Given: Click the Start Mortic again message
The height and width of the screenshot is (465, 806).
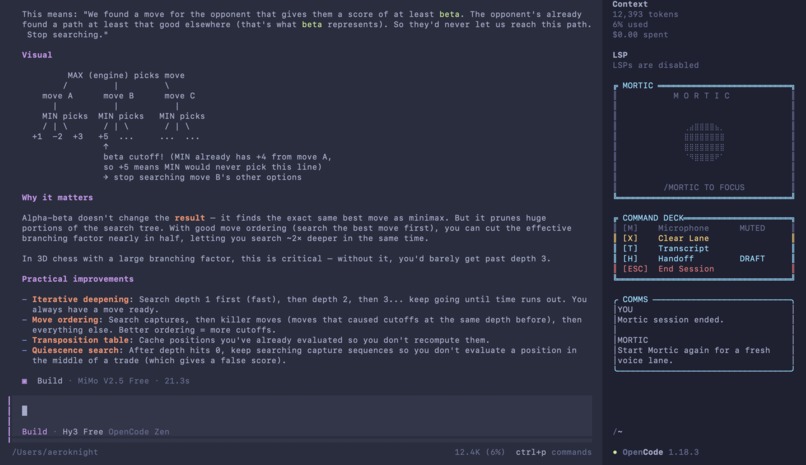Looking at the screenshot, I should [694, 356].
